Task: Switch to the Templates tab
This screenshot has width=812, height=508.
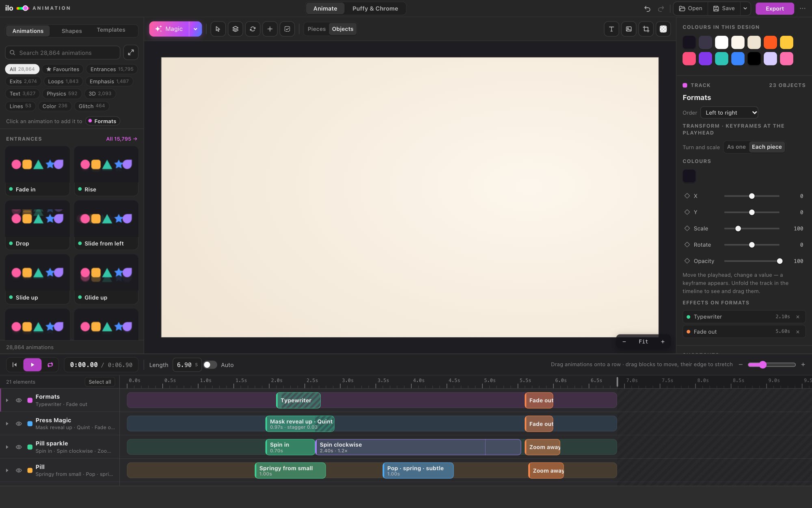Action: point(111,30)
